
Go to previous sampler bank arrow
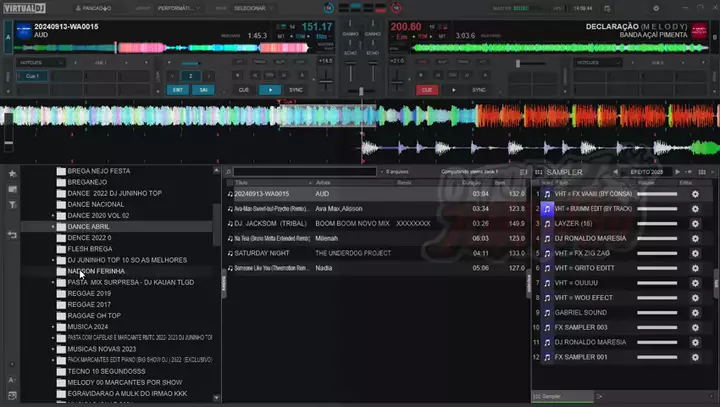coord(616,172)
